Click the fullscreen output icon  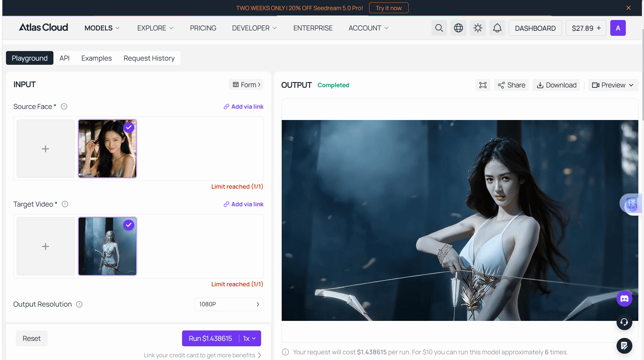pyautogui.click(x=483, y=85)
